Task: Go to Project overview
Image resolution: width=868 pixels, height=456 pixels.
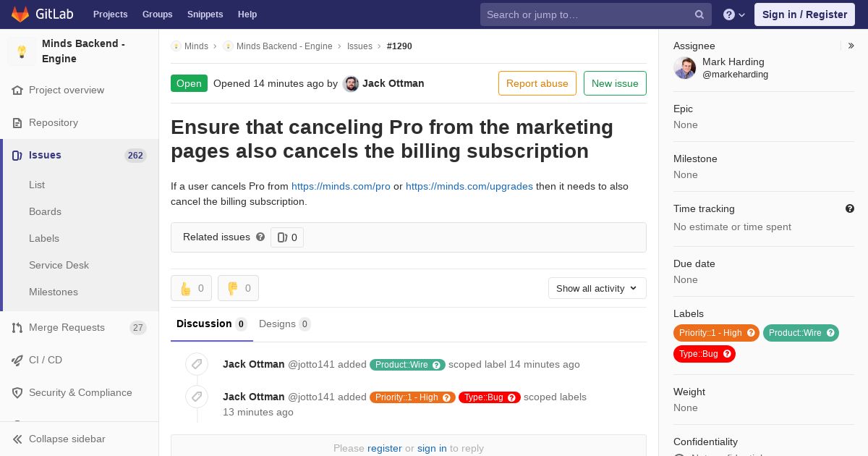Action: (67, 90)
